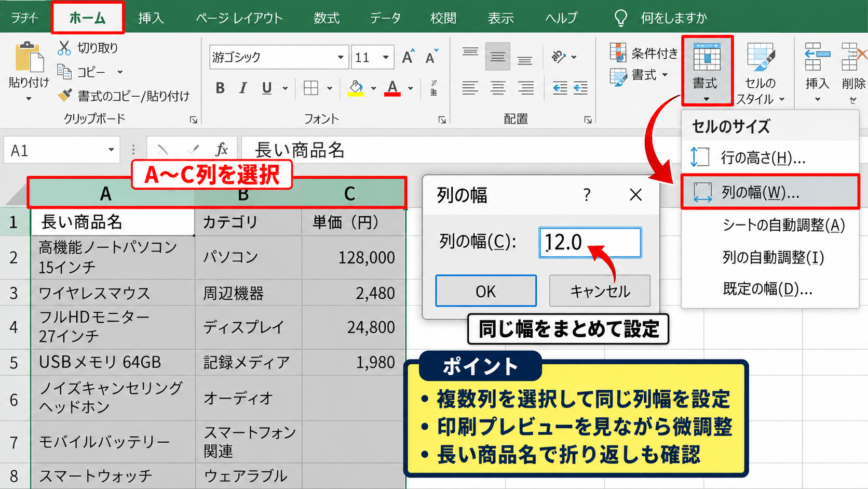Image resolution: width=868 pixels, height=489 pixels.
Task: Apply yellow fill color bucket
Action: (356, 88)
